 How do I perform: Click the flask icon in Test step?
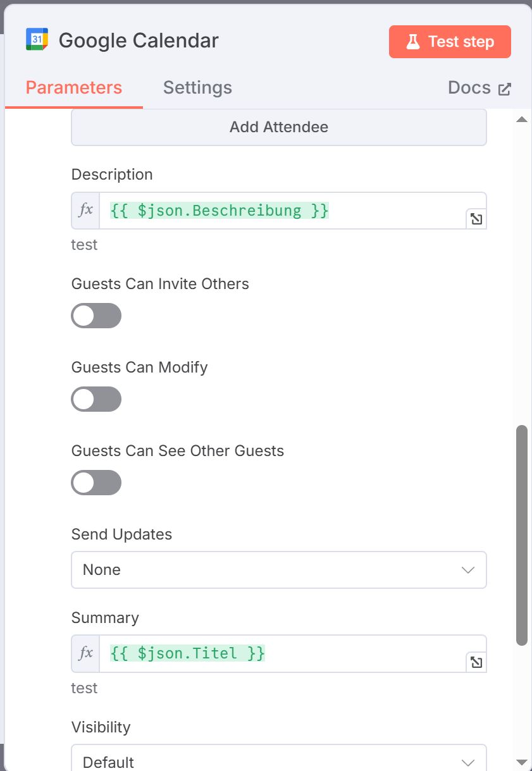(x=413, y=42)
